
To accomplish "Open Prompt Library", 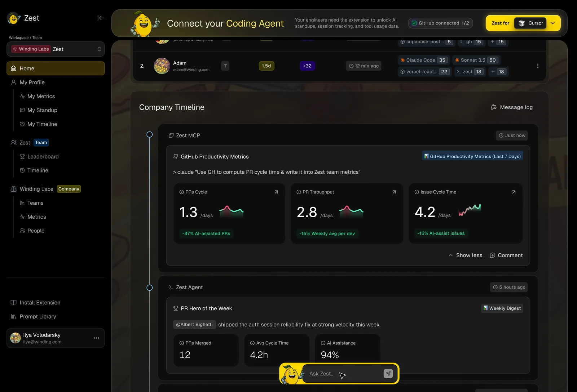I will [x=38, y=317].
